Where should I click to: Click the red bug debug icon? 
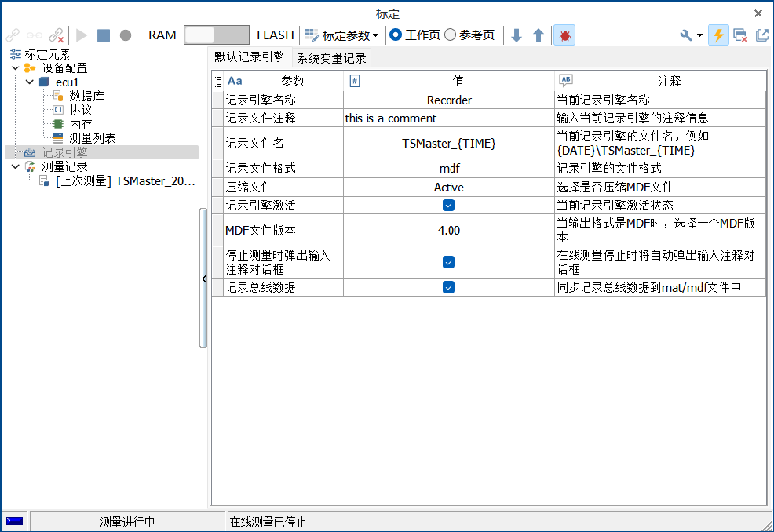[x=564, y=35]
